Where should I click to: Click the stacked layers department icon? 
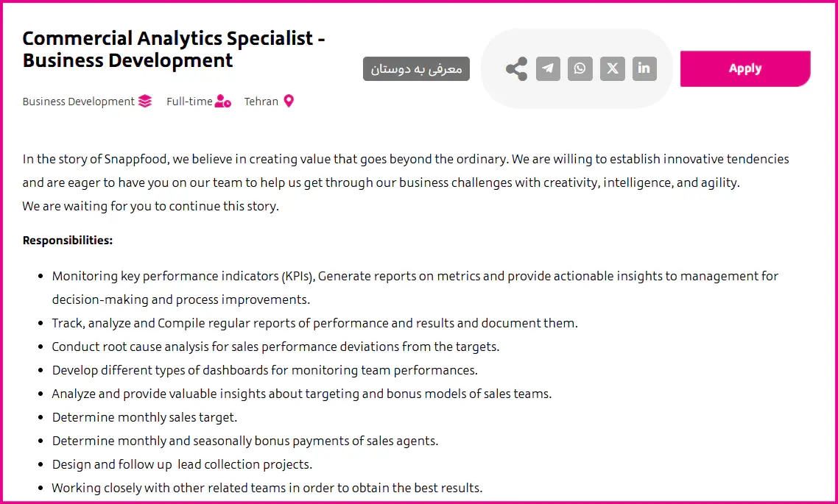[145, 102]
